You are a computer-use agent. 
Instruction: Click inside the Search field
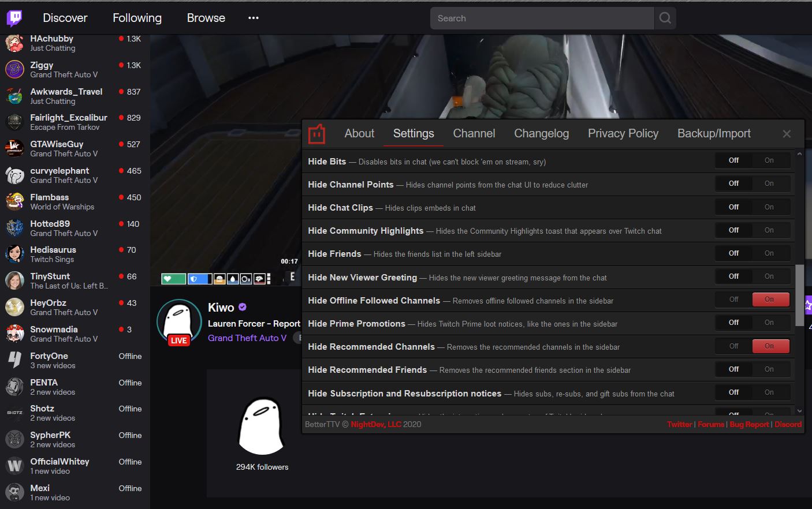pos(542,18)
